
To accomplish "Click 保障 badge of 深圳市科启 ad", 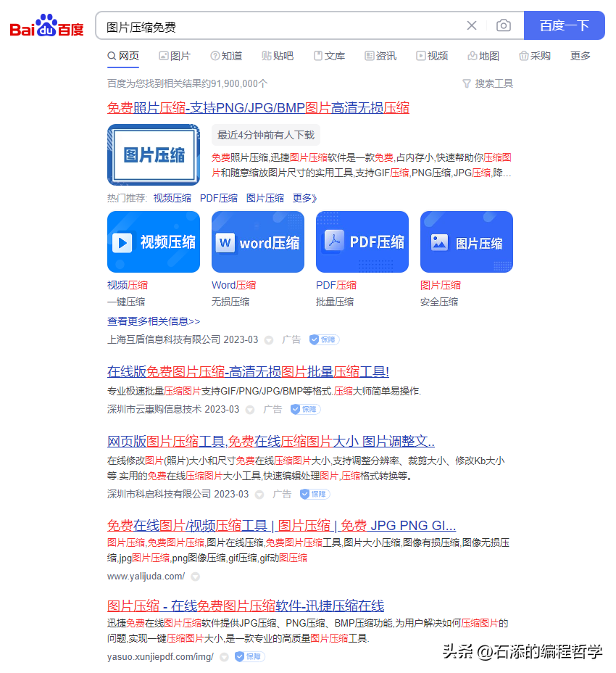I will (315, 495).
